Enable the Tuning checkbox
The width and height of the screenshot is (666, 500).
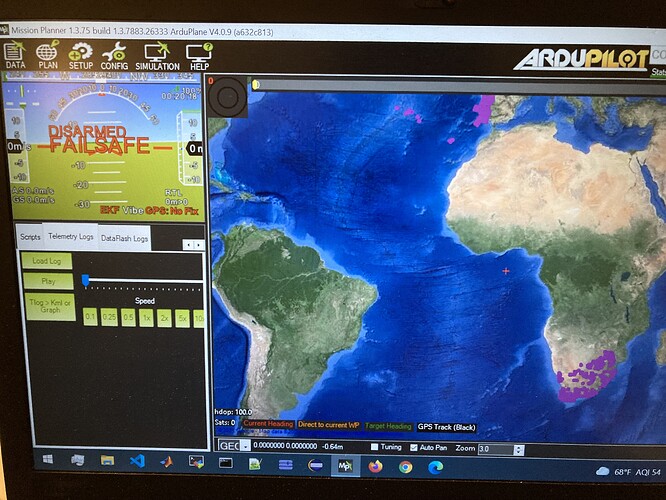point(374,447)
